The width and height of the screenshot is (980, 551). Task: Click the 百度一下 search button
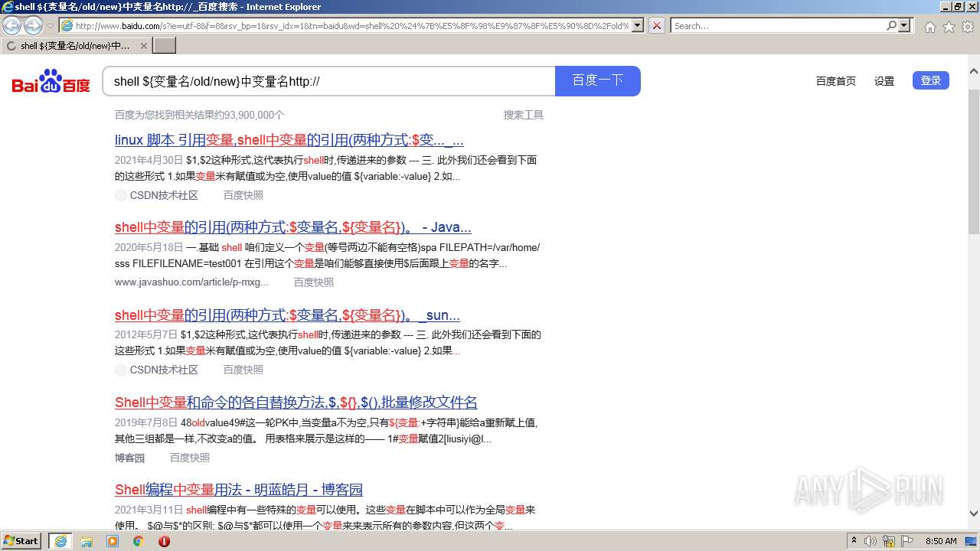point(598,81)
